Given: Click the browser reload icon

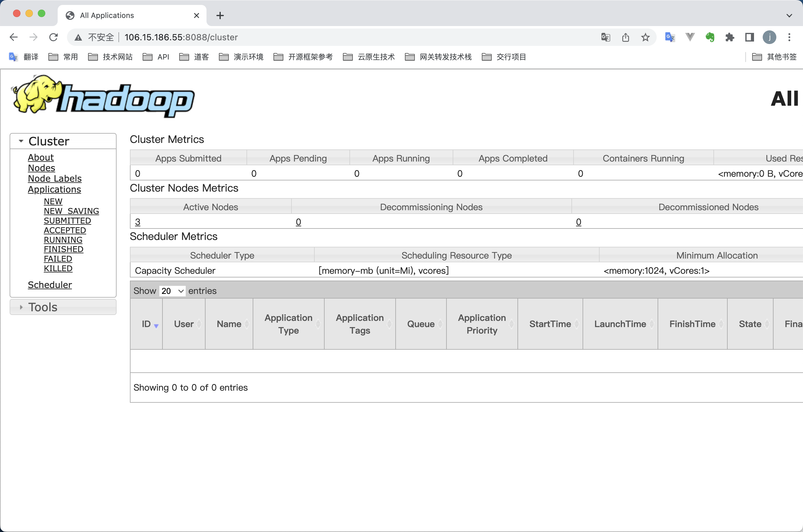Looking at the screenshot, I should [x=53, y=37].
